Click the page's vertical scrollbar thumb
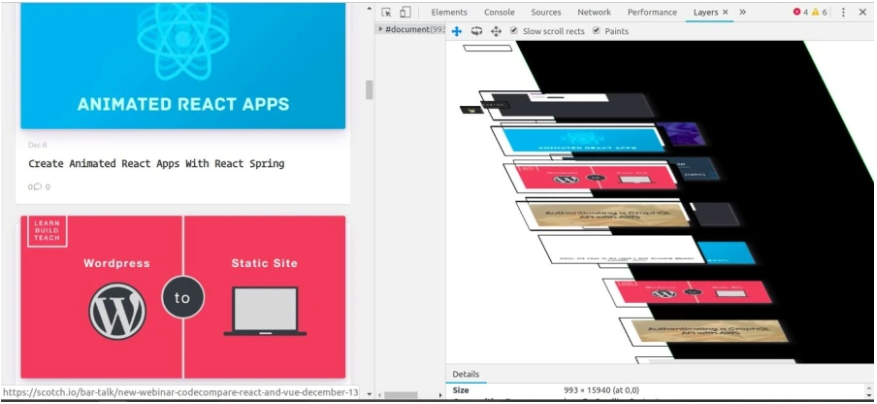Image resolution: width=877 pixels, height=404 pixels. (369, 90)
